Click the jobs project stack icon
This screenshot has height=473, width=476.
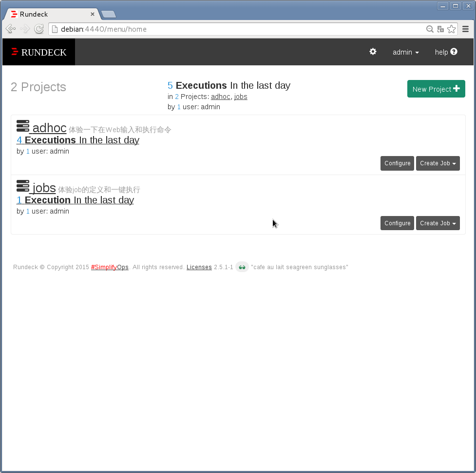(x=23, y=186)
